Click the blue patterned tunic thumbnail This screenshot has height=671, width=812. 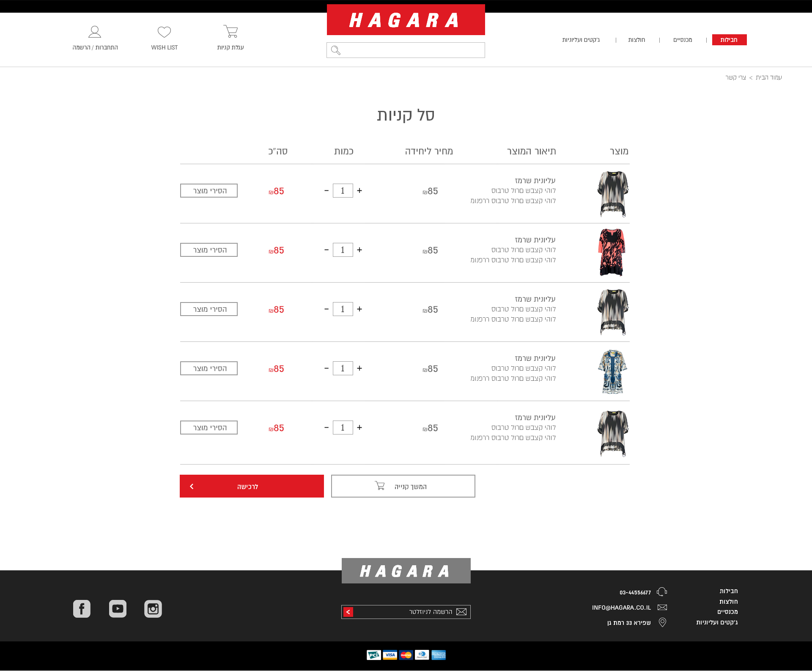612,371
